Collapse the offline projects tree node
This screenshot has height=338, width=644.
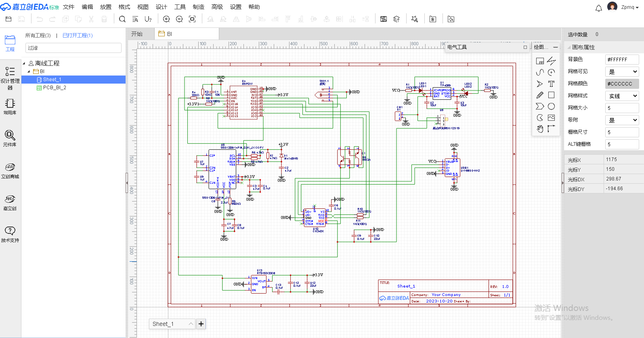coord(24,63)
